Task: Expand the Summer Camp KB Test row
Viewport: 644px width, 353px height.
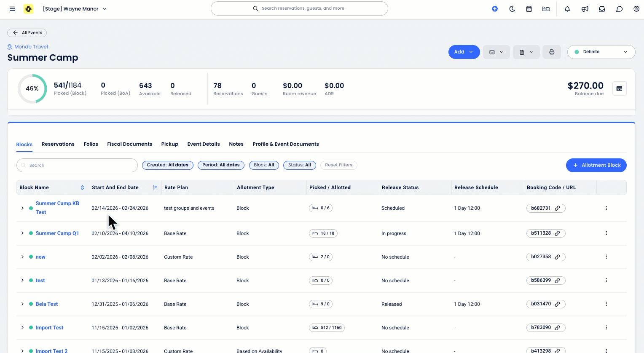Action: pyautogui.click(x=22, y=208)
